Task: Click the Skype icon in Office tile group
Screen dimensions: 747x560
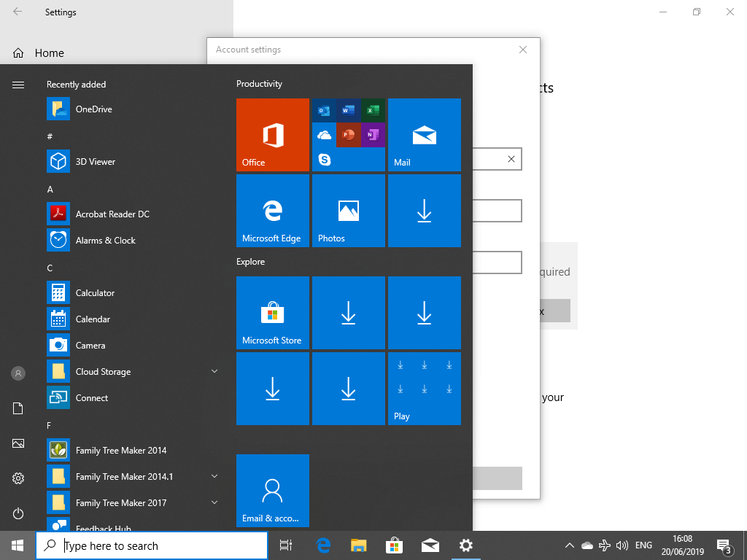Action: (x=325, y=160)
